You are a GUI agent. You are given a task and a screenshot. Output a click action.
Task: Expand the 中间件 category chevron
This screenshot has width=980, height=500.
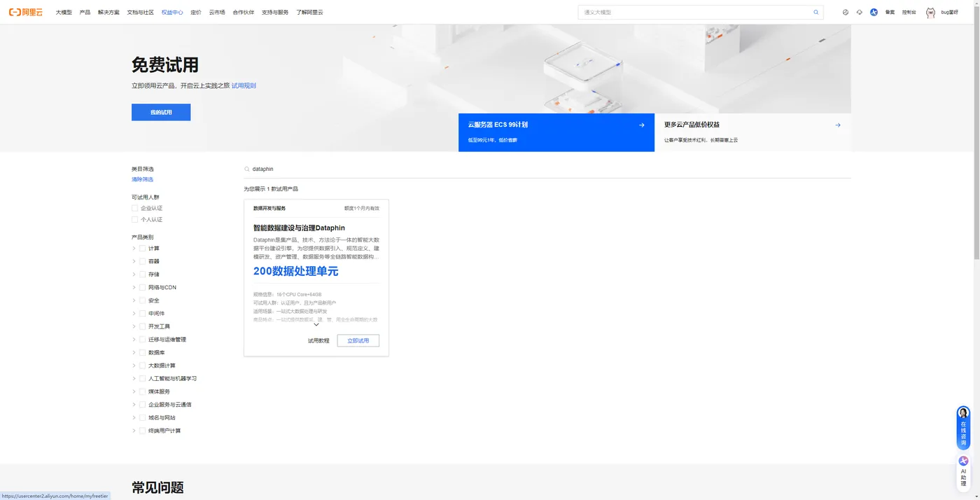[x=134, y=313]
